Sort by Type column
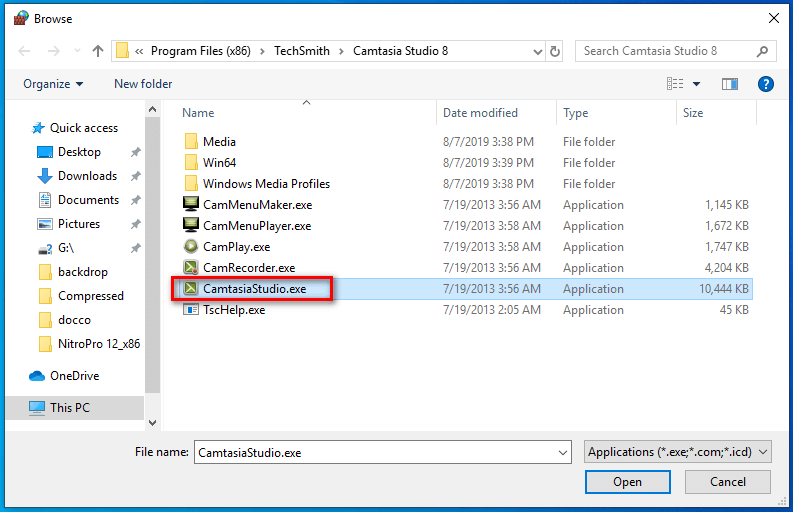793x512 pixels. coord(576,113)
